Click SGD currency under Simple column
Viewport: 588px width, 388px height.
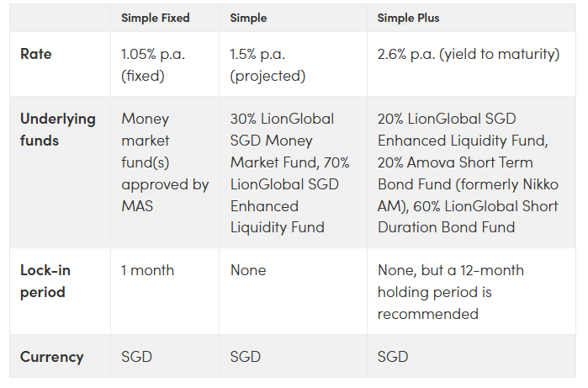coord(246,357)
